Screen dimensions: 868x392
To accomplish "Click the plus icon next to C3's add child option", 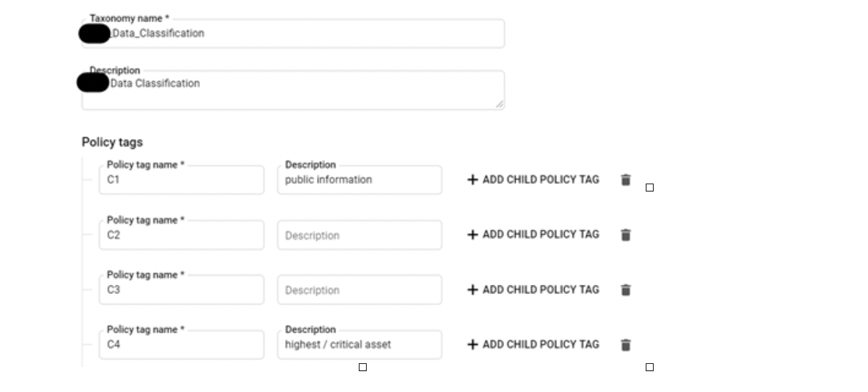I will 473,289.
